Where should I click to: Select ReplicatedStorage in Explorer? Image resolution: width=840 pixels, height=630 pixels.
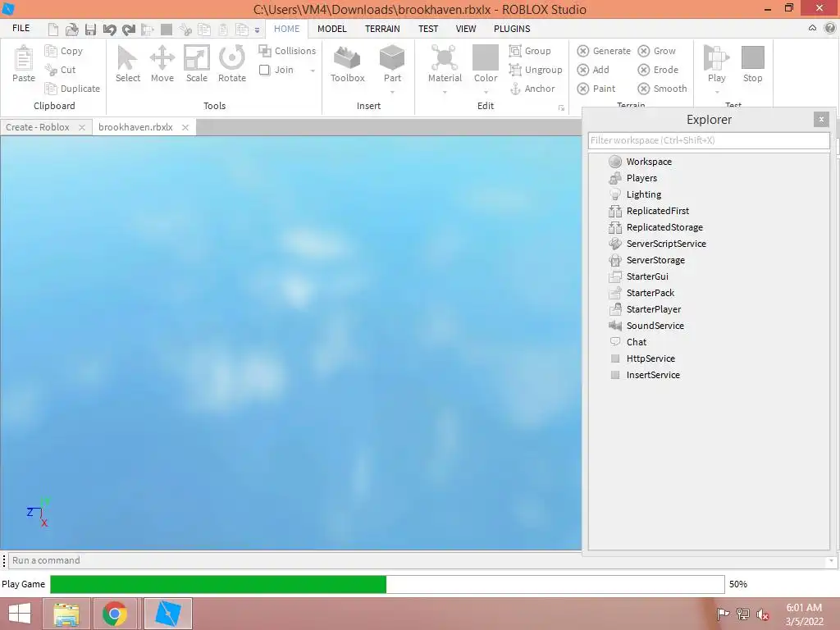(x=656, y=227)
